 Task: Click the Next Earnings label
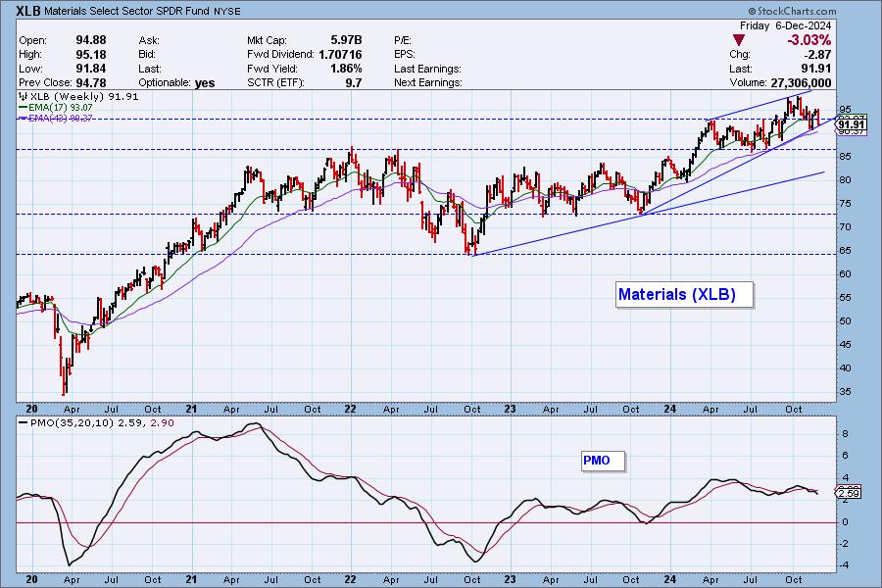tap(428, 82)
